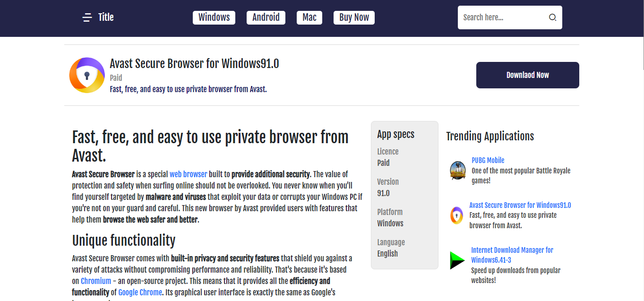Go to the Mac menu item

(309, 17)
